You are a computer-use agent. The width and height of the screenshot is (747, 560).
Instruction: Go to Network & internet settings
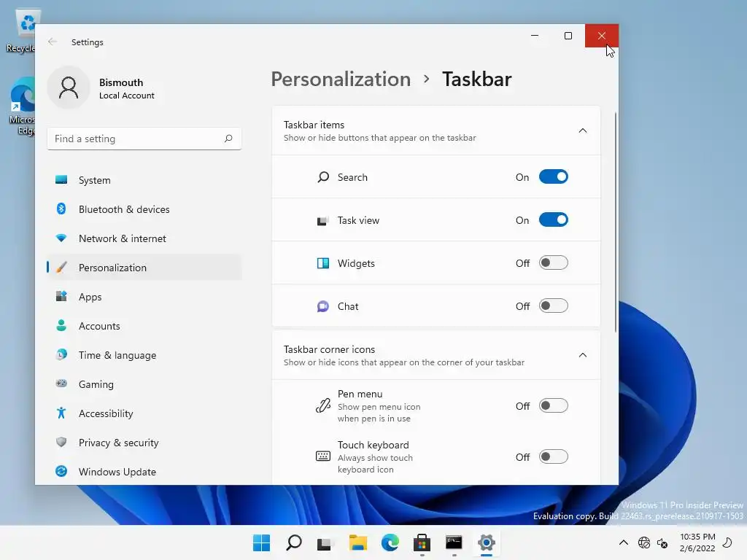[x=144, y=238]
